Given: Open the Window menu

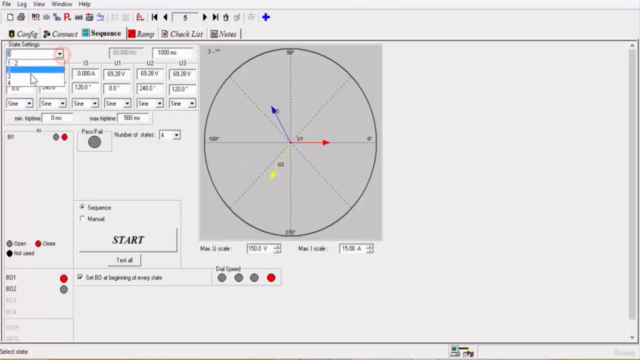Looking at the screenshot, I should (62, 4).
